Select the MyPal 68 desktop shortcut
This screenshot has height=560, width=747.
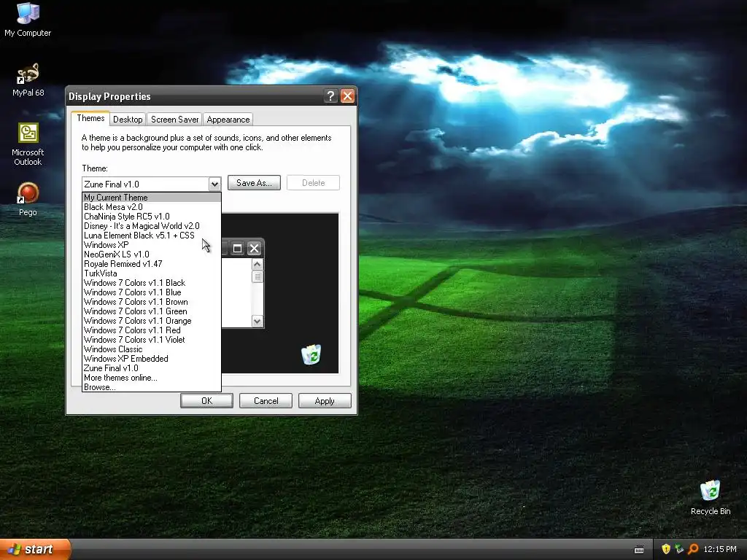[x=28, y=79]
